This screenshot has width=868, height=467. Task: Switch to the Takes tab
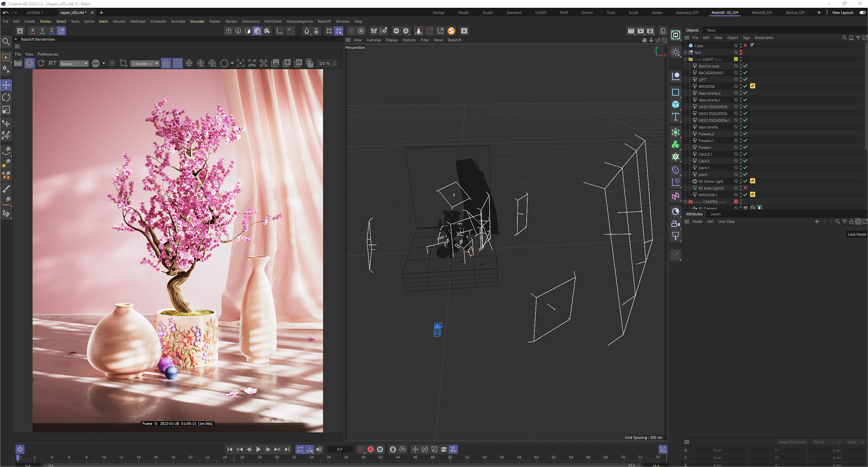(711, 30)
